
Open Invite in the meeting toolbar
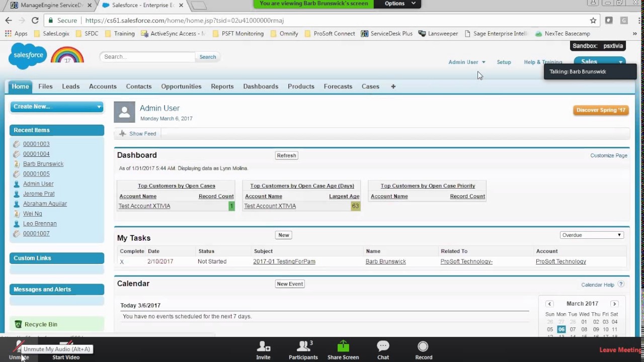pos(263,350)
